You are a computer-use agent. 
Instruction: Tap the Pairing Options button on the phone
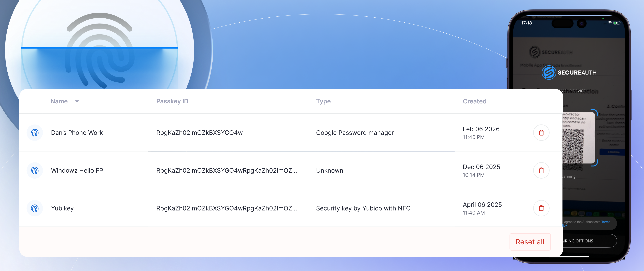[583, 241]
